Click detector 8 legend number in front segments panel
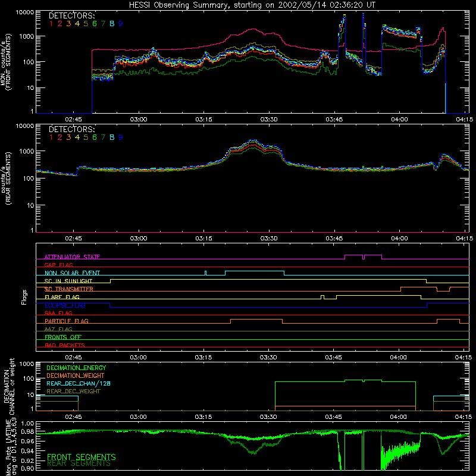 [x=112, y=24]
